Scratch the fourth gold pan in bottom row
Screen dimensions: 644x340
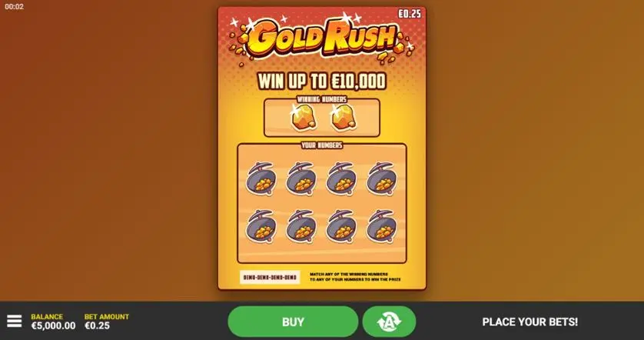(382, 226)
